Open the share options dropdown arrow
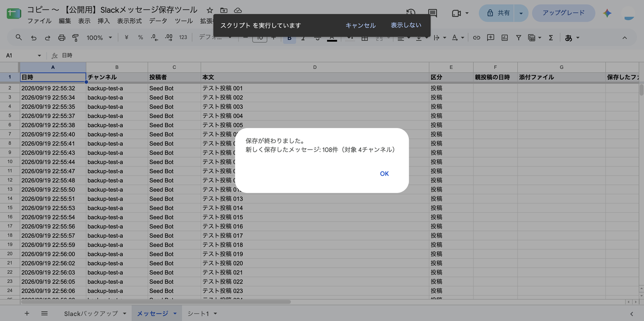The width and height of the screenshot is (644, 321). 521,13
